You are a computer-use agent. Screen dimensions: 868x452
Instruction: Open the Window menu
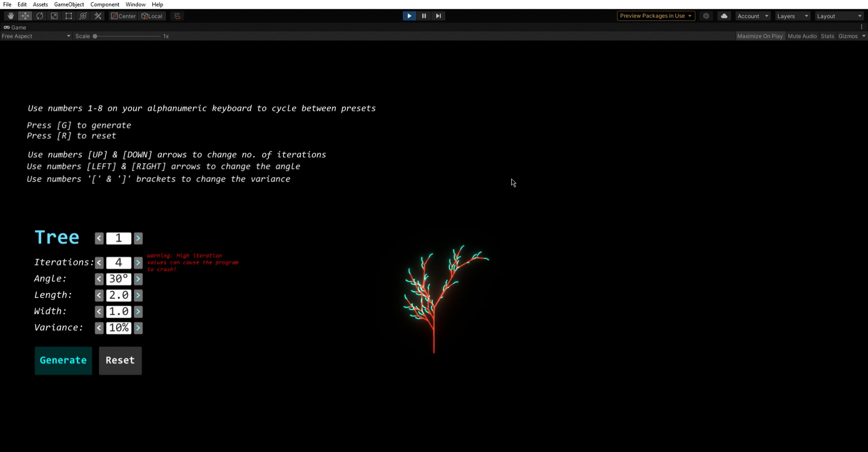pyautogui.click(x=135, y=4)
